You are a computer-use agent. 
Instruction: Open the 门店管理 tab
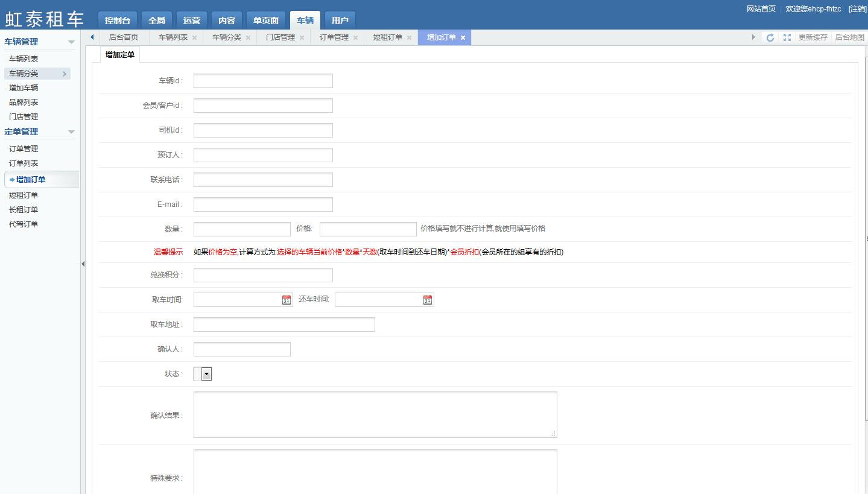click(280, 37)
